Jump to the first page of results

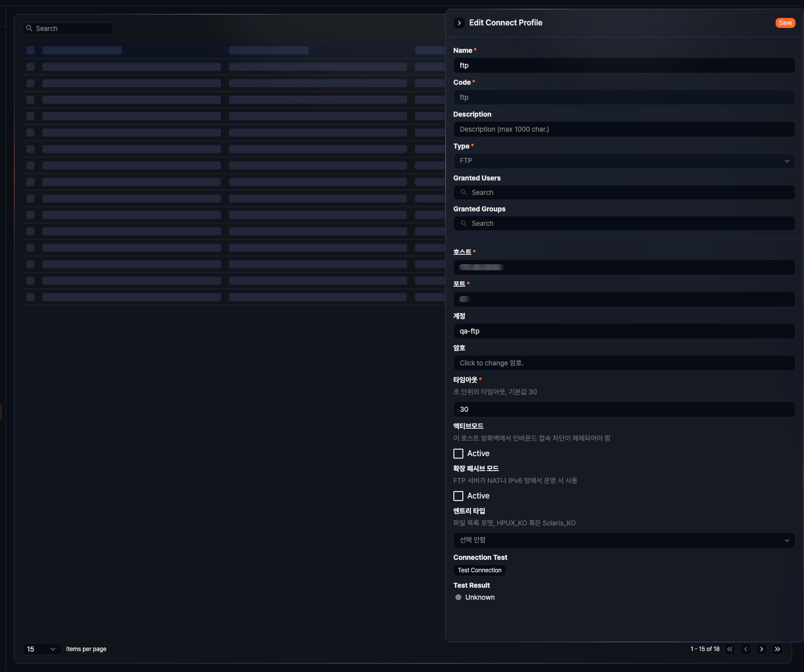pos(730,649)
